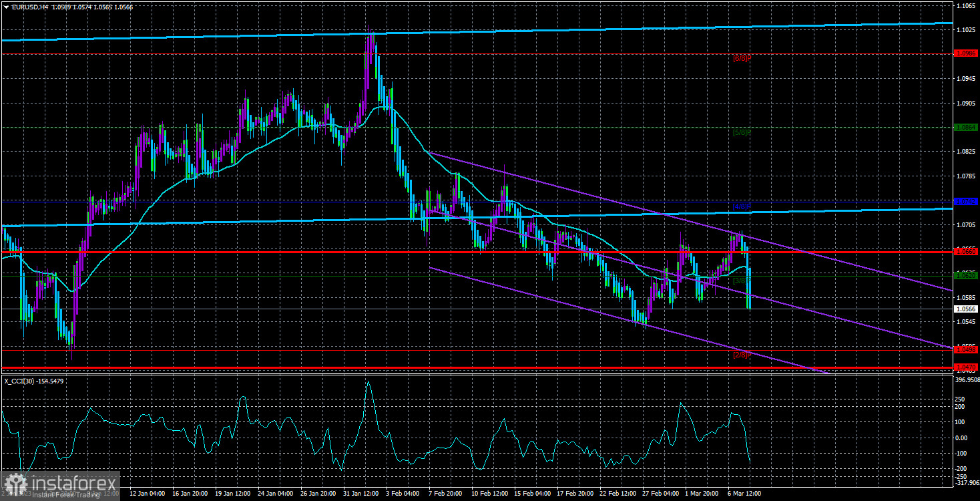
Task: Click the 1.0945 price scale value
Action: [966, 79]
